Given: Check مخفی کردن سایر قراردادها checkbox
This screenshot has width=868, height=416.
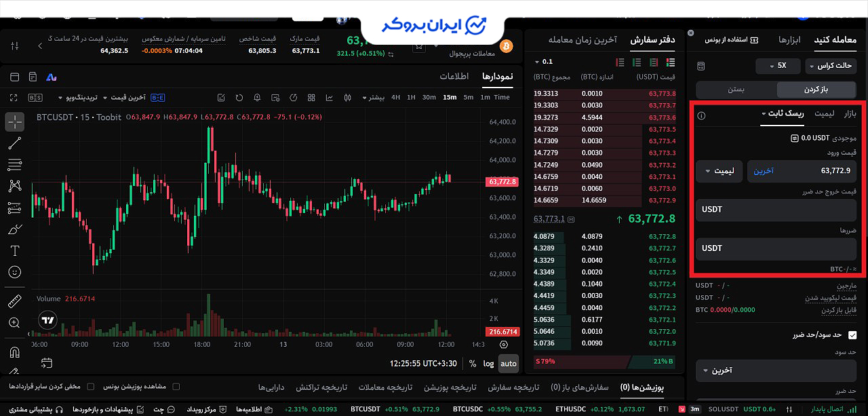Looking at the screenshot, I should tap(91, 387).
